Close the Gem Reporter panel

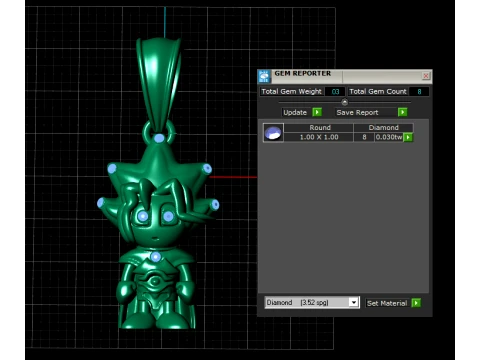point(426,76)
